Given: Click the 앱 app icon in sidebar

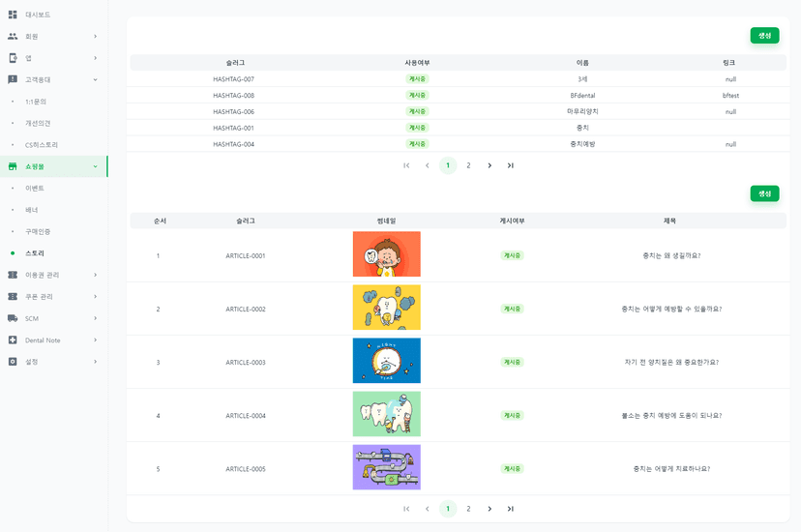Looking at the screenshot, I should click(x=13, y=58).
